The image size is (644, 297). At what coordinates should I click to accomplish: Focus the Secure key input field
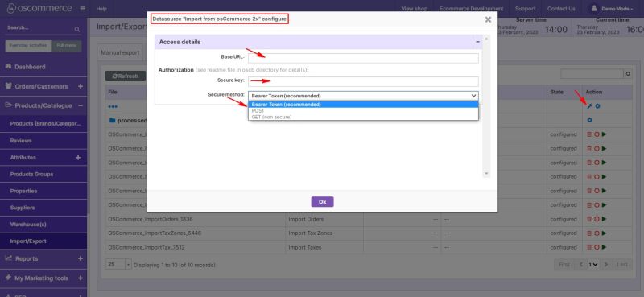click(363, 81)
